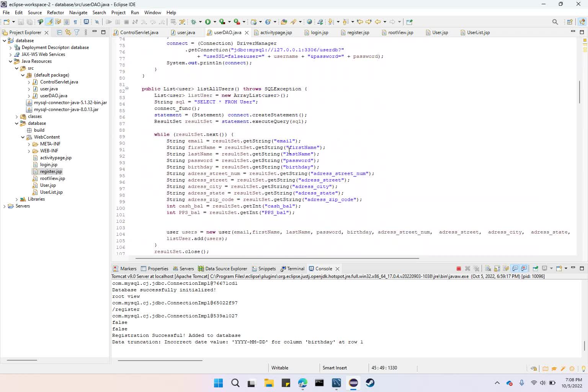The width and height of the screenshot is (588, 392).
Task: Toggle Skip All Breakpoints icon
Action: (x=97, y=22)
